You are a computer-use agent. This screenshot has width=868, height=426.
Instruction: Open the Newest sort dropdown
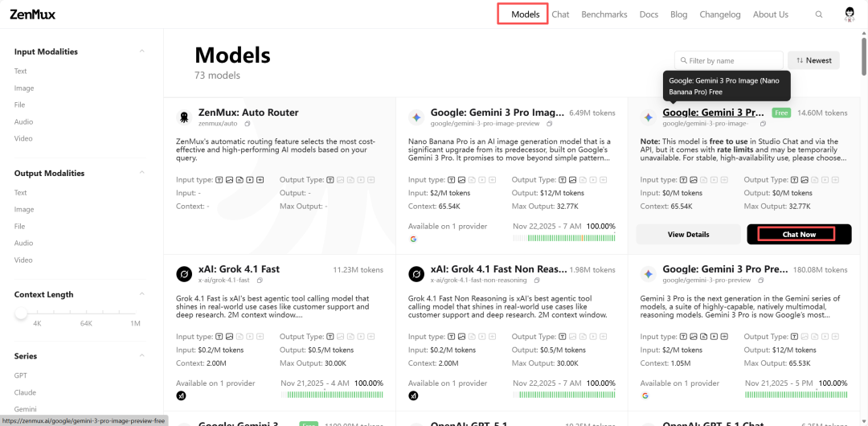(x=813, y=60)
